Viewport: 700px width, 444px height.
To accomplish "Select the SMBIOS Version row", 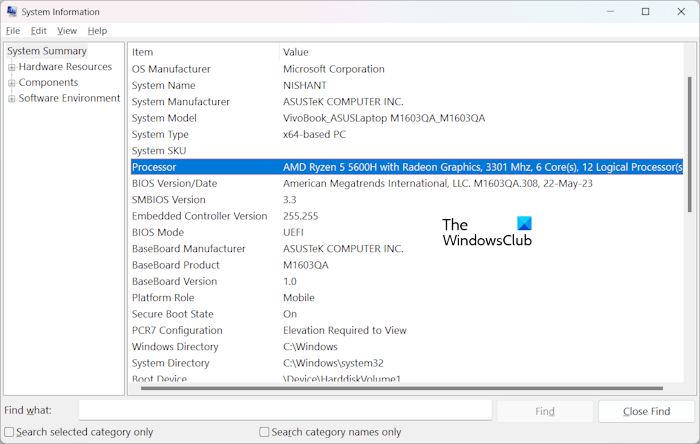I will click(407, 200).
